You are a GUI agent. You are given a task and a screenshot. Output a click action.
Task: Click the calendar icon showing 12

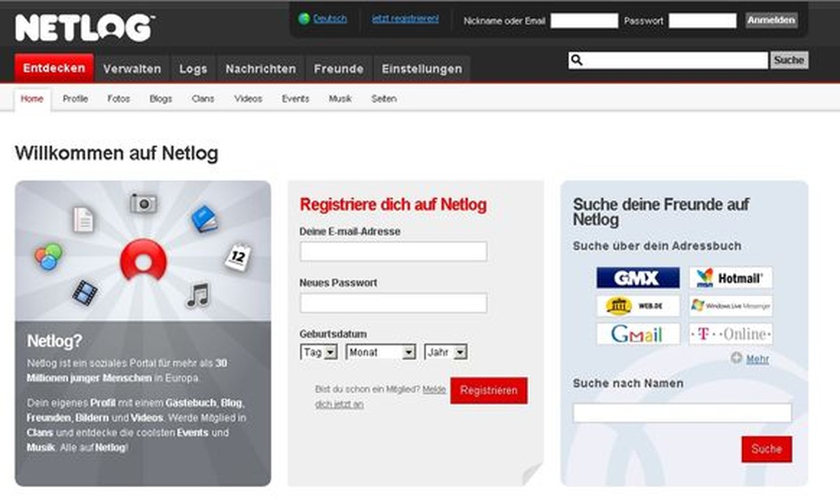click(x=237, y=257)
